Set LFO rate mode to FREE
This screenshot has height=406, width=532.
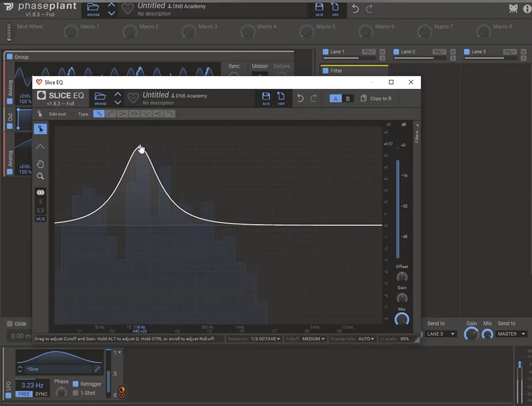tap(24, 394)
